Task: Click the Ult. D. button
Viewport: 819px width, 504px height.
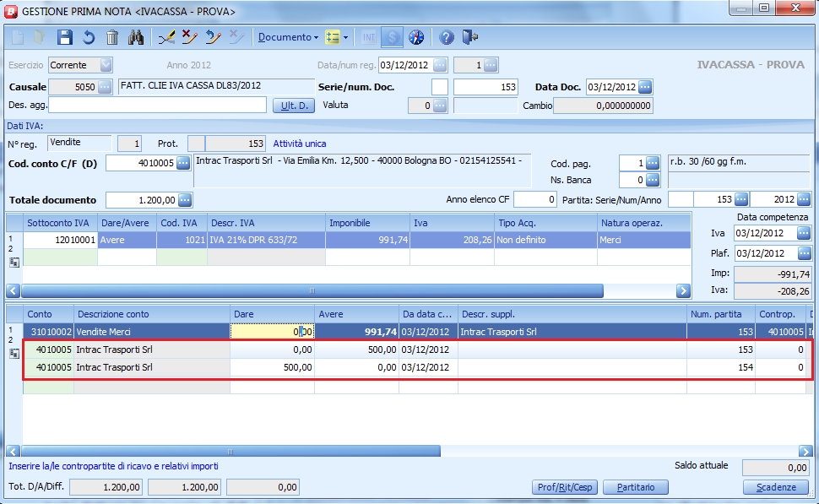Action: click(x=293, y=106)
